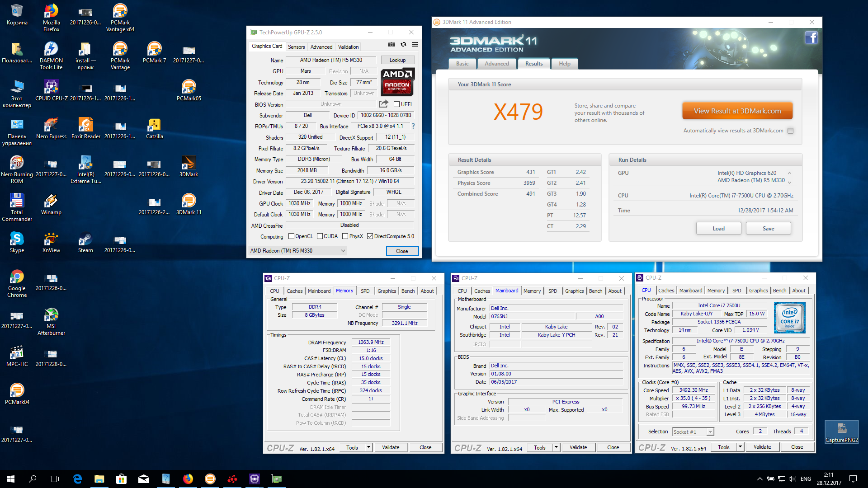Open CapturePNG2 desktop file
Viewport: 868px width, 488px height.
(x=841, y=432)
